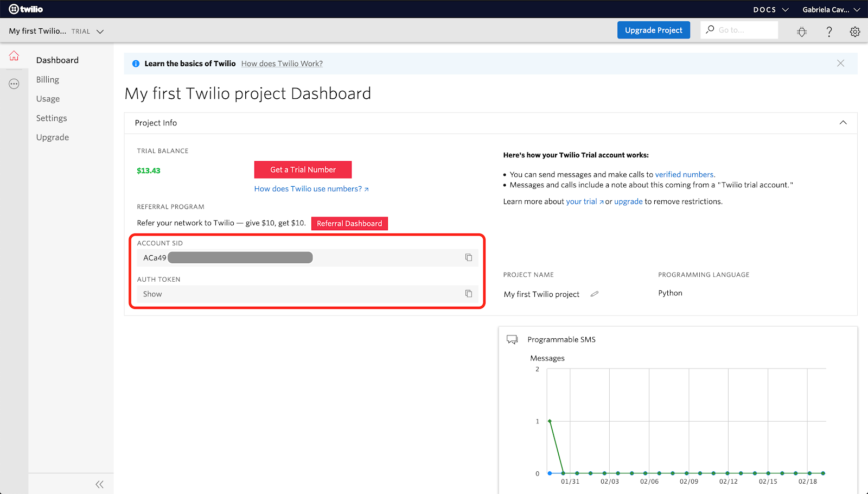Copy the Account SID value

(469, 257)
